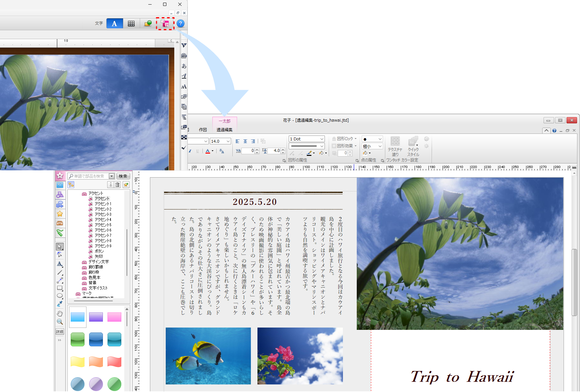Expand the 極小 point size dropdown

pyautogui.click(x=380, y=146)
